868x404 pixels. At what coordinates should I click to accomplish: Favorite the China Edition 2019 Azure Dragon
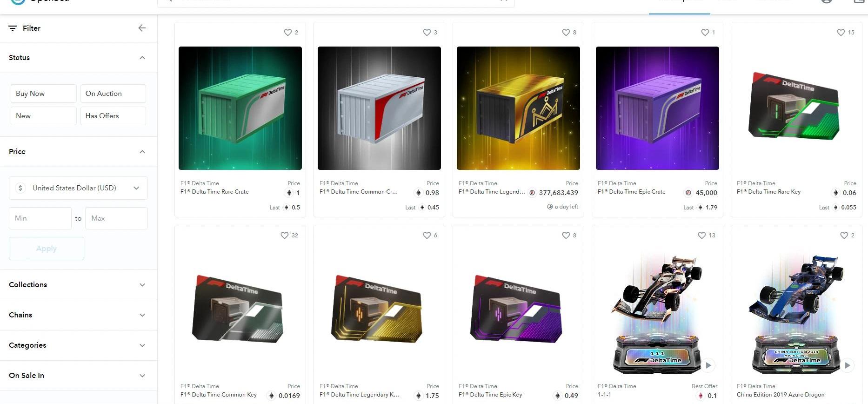coord(844,236)
